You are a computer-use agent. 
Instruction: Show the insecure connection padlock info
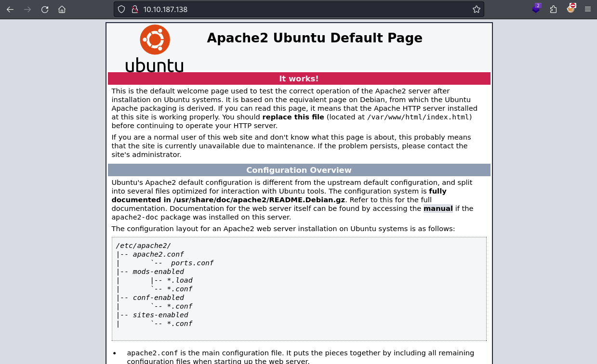pos(134,9)
